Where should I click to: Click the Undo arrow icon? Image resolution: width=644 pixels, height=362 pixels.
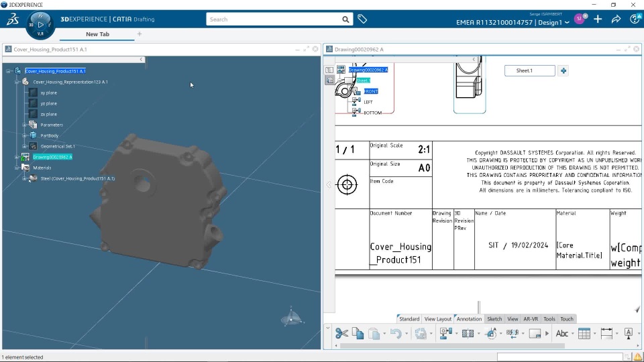point(396,333)
